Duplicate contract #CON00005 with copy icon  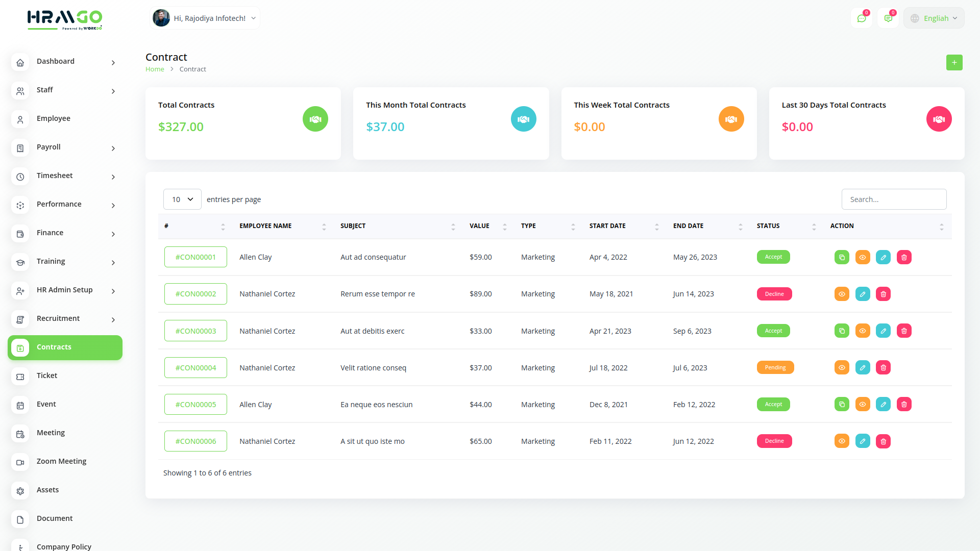pyautogui.click(x=842, y=405)
